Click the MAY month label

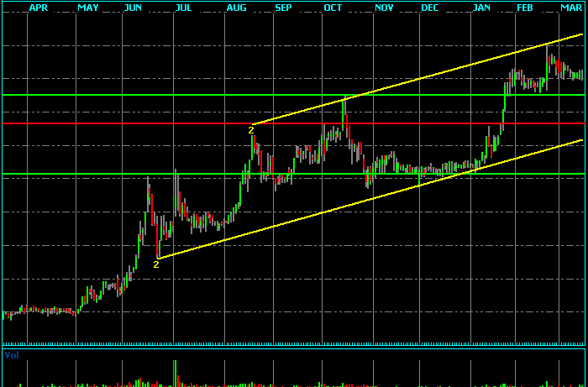[x=87, y=8]
